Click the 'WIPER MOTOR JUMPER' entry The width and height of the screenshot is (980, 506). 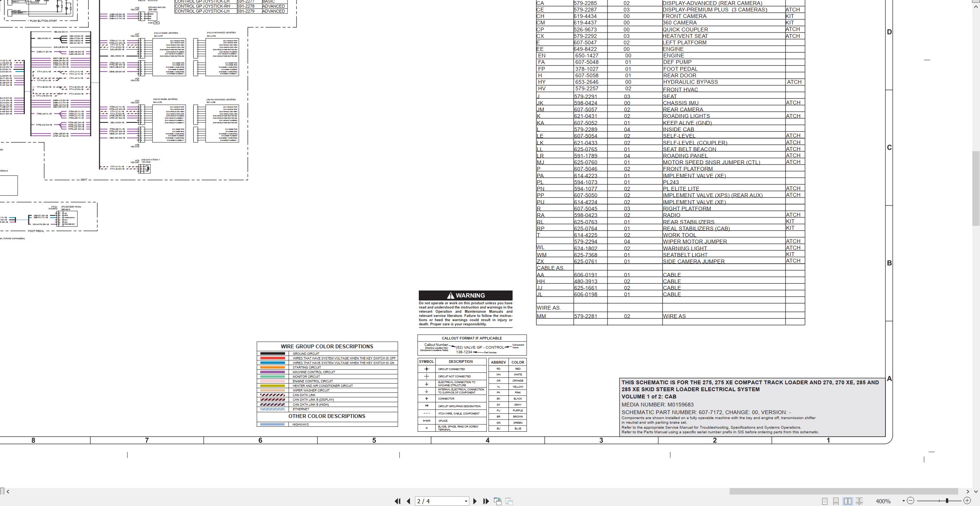[695, 242]
